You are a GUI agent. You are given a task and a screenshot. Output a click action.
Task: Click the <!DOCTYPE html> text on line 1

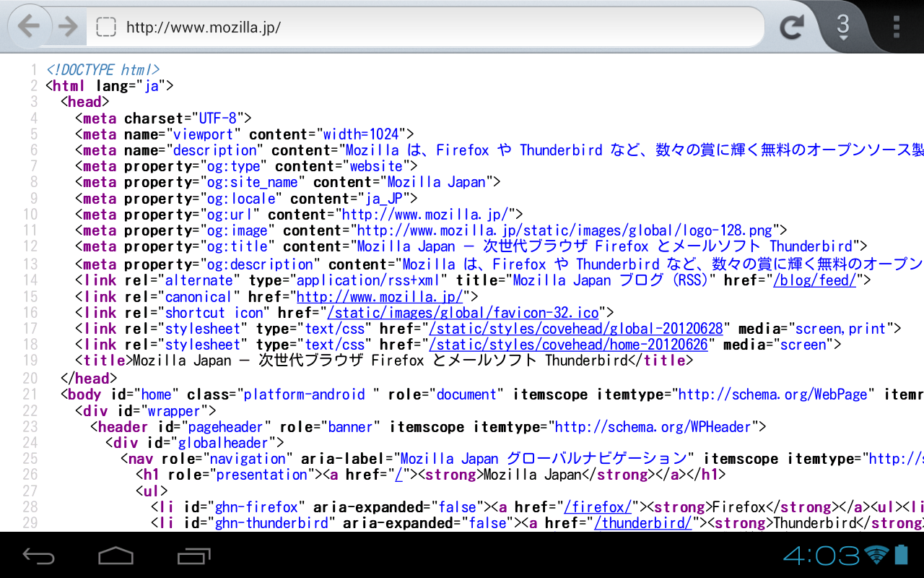point(103,70)
